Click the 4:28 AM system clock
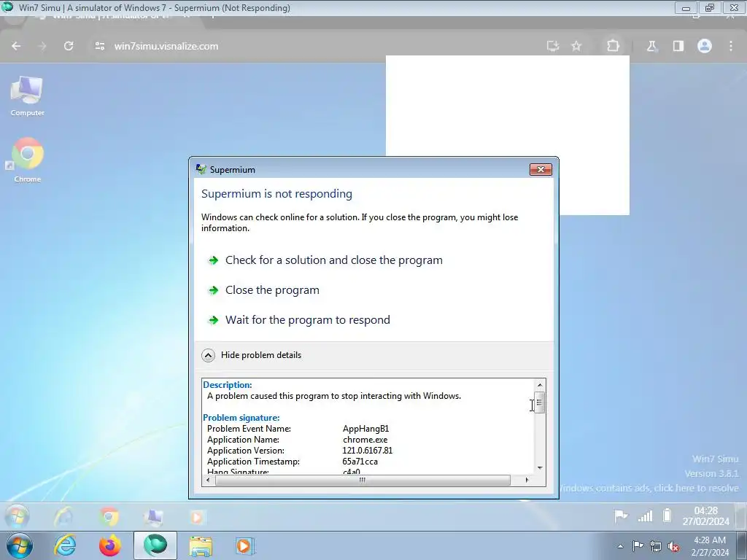 click(x=710, y=546)
